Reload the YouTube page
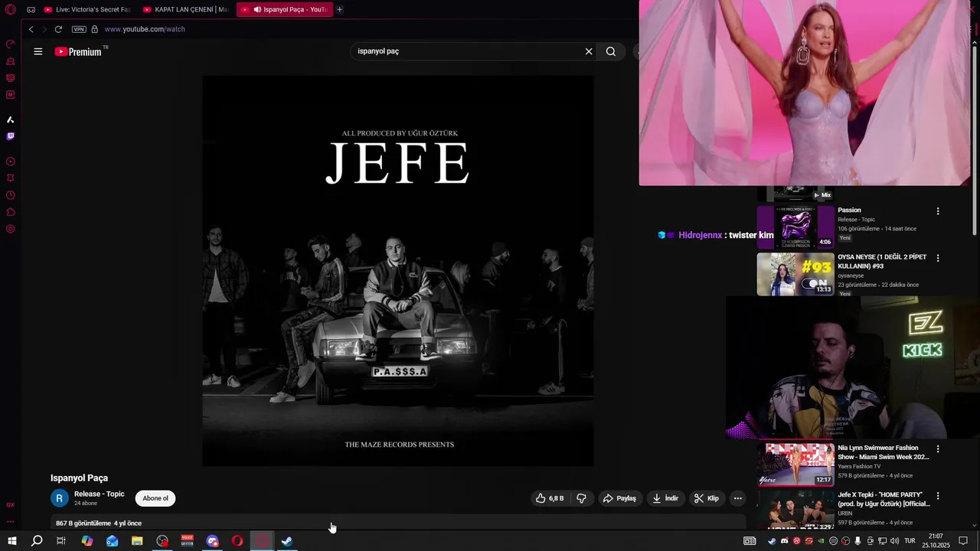The width and height of the screenshot is (980, 551). click(58, 29)
